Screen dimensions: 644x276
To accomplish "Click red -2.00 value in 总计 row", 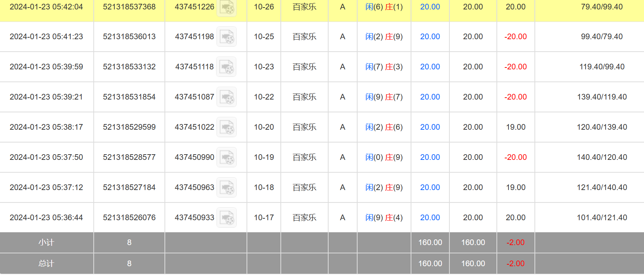I will [x=515, y=264].
